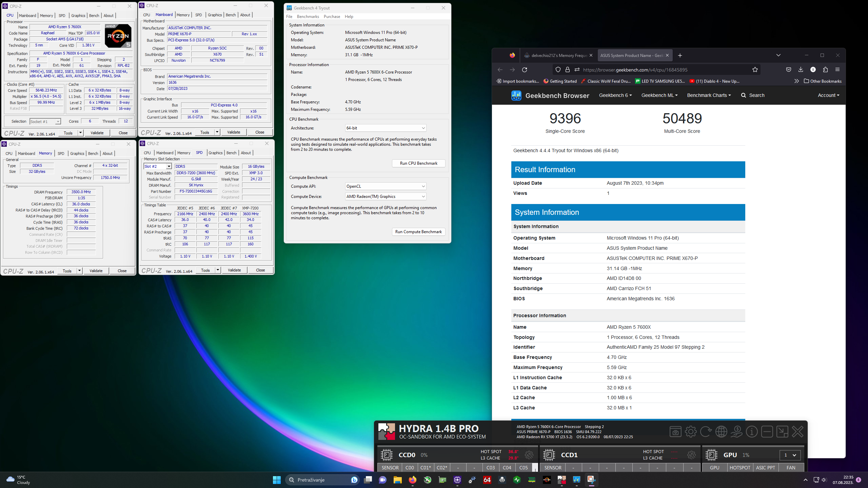The height and width of the screenshot is (488, 868).
Task: Show hidden system tray icons
Action: tap(806, 480)
